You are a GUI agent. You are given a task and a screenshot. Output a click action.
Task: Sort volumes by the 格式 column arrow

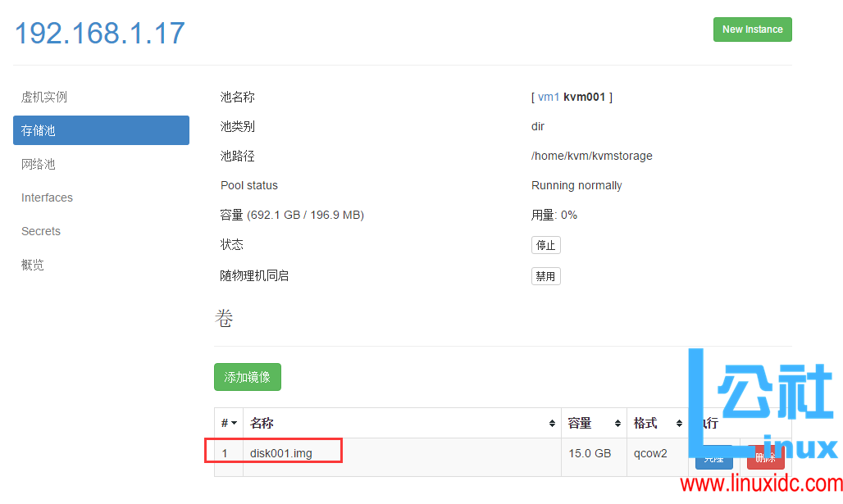tap(680, 423)
